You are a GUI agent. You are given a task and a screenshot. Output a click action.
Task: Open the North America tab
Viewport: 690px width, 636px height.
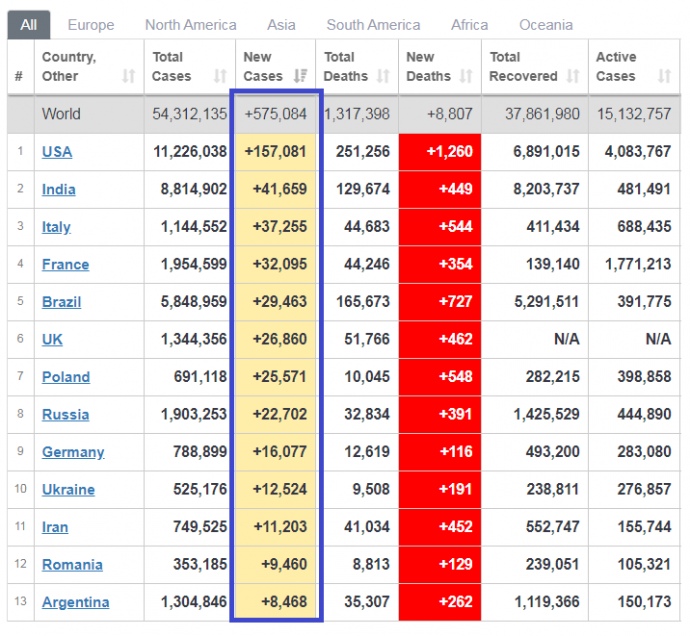[190, 24]
